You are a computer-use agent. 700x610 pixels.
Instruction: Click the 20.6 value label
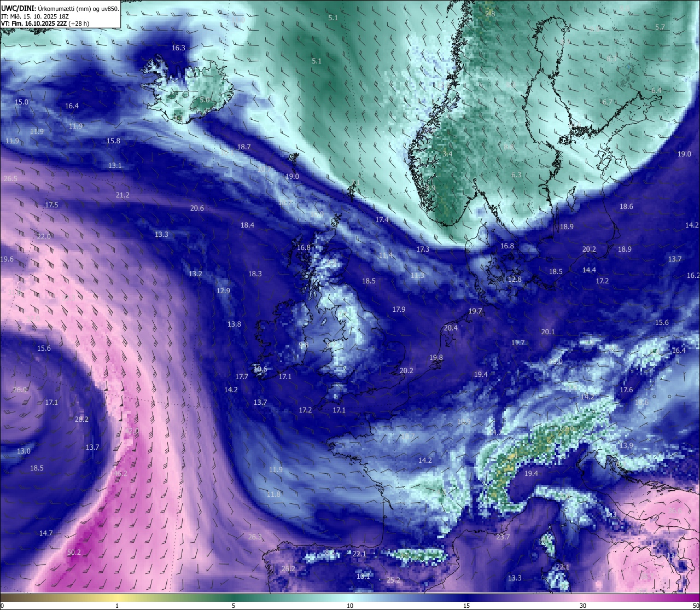coord(197,208)
